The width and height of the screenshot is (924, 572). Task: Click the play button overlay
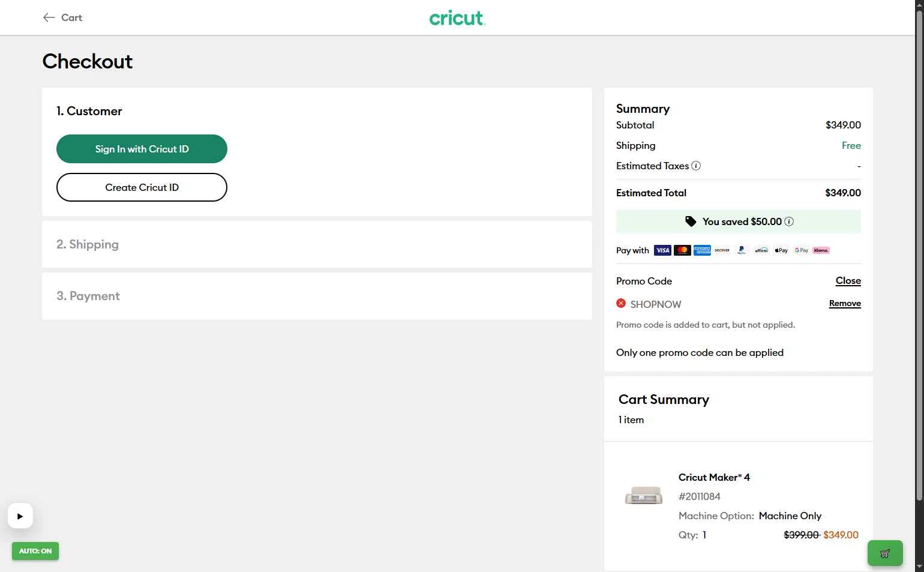point(20,516)
